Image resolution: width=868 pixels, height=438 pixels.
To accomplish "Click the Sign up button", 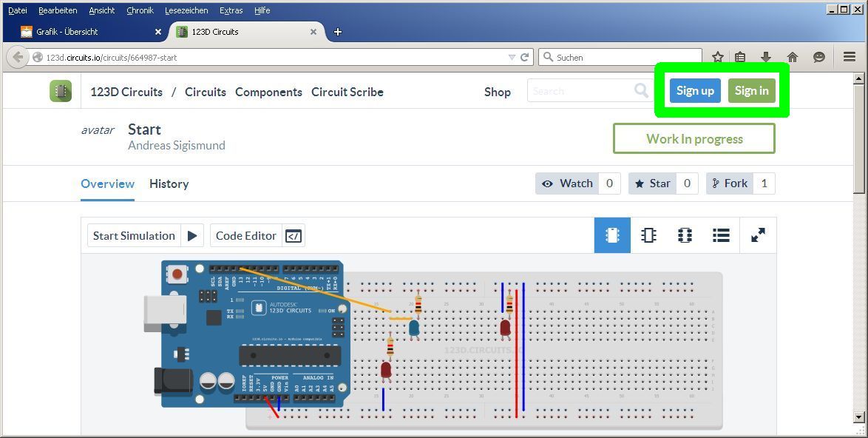I will [695, 91].
